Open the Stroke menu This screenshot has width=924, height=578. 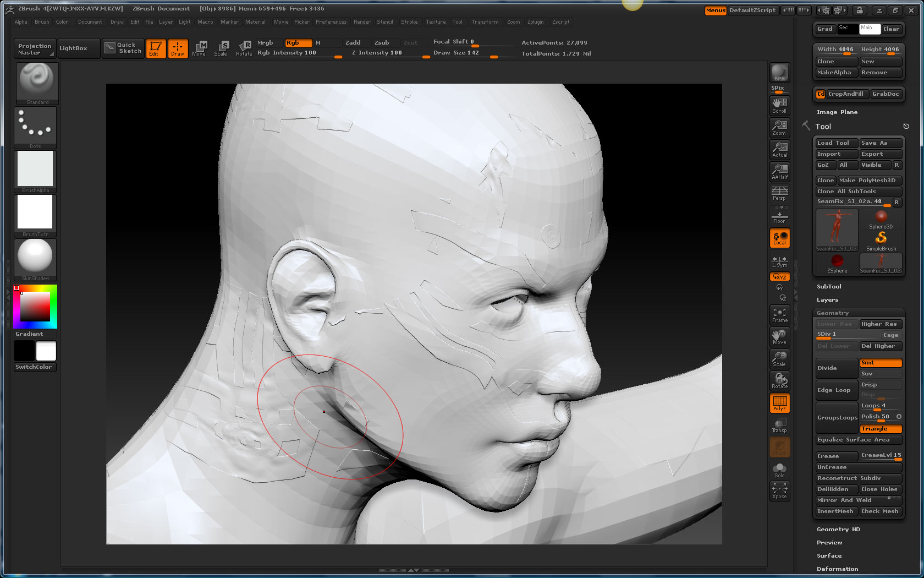(409, 22)
